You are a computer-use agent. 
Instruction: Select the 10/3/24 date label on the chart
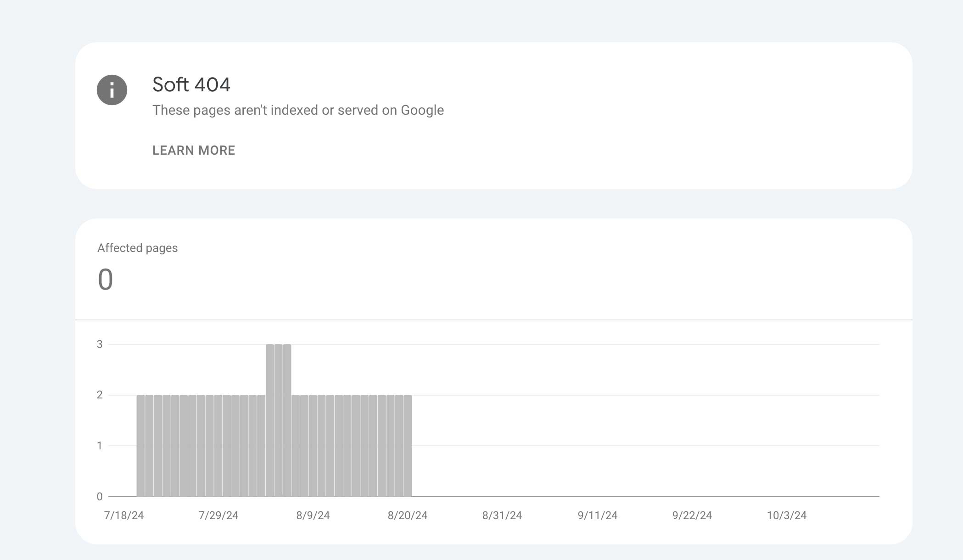point(787,515)
